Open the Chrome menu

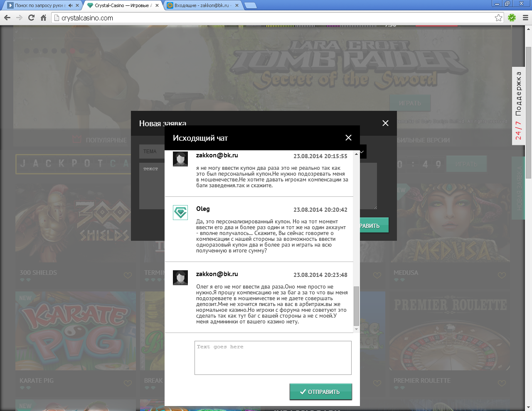[x=525, y=18]
